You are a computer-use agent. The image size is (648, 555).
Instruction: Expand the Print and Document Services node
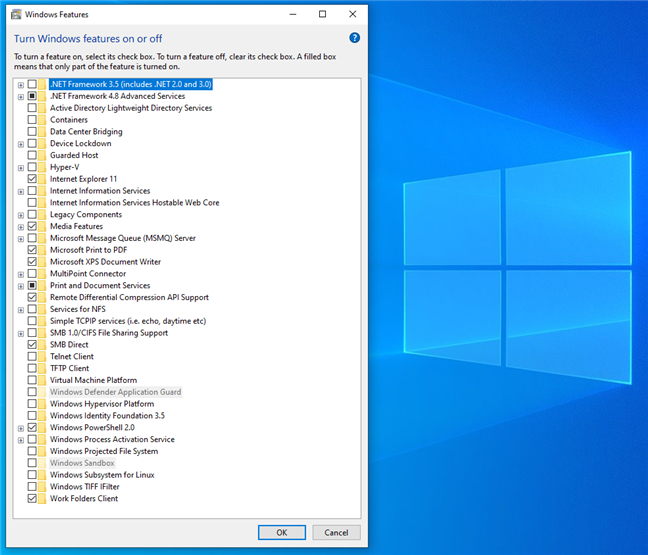tap(21, 285)
